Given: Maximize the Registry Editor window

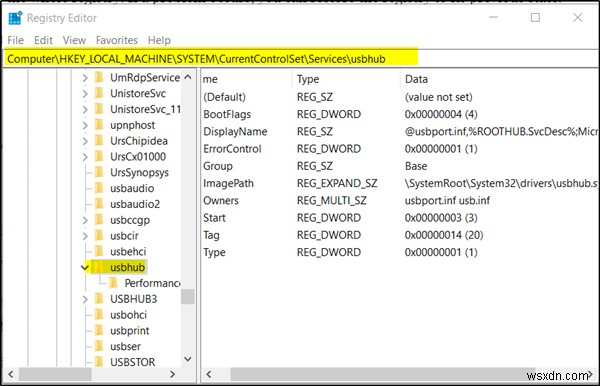Looking at the screenshot, I should click(535, 18).
